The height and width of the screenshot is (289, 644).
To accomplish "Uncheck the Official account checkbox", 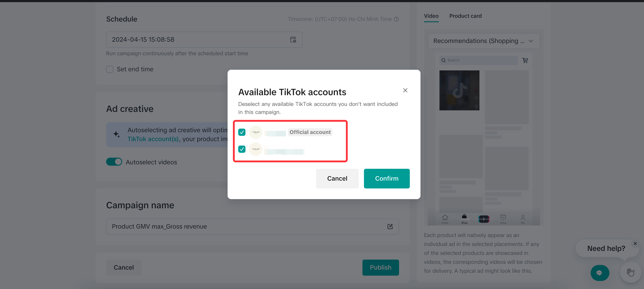I will click(x=242, y=132).
